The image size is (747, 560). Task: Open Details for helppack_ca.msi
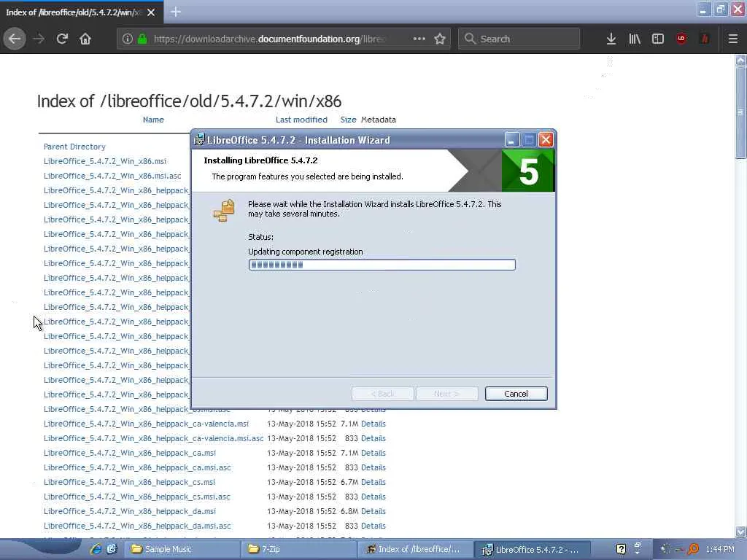pos(373,453)
